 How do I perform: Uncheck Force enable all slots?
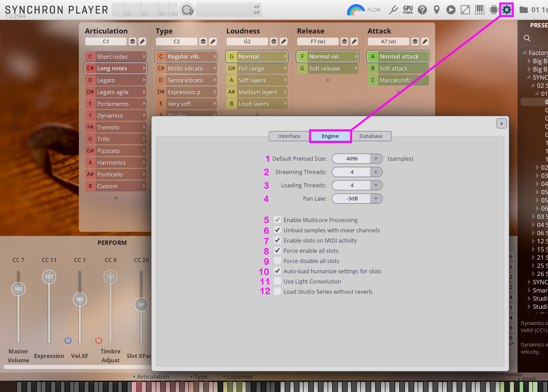point(277,251)
